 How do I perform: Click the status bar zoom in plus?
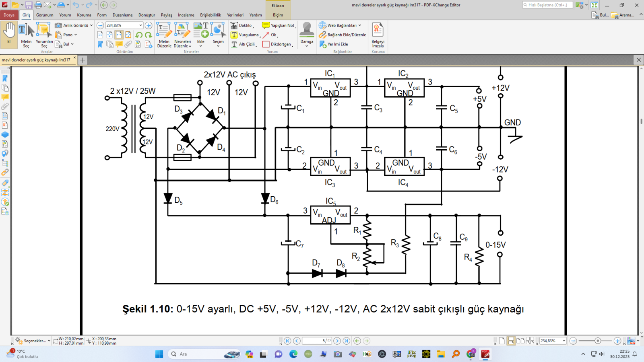click(617, 341)
